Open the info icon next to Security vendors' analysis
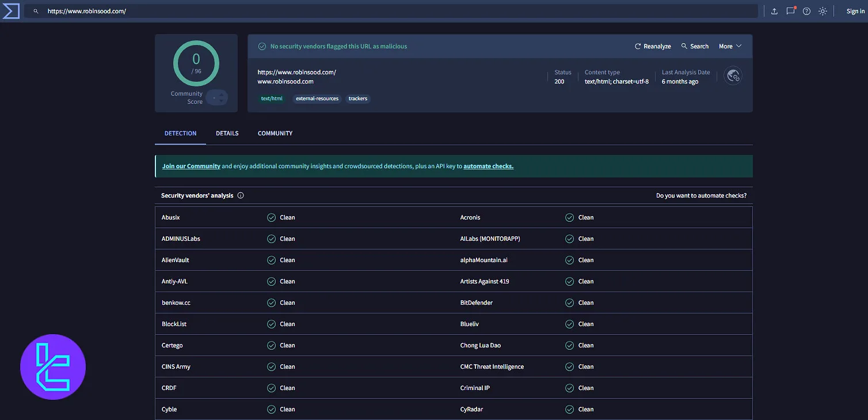Viewport: 868px width, 420px height. [240, 195]
